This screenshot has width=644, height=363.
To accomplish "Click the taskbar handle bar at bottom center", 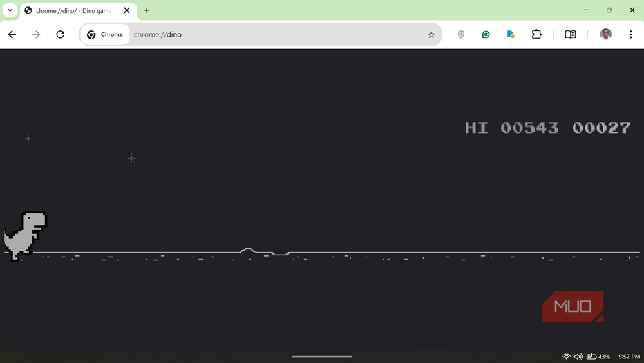I will [x=322, y=357].
